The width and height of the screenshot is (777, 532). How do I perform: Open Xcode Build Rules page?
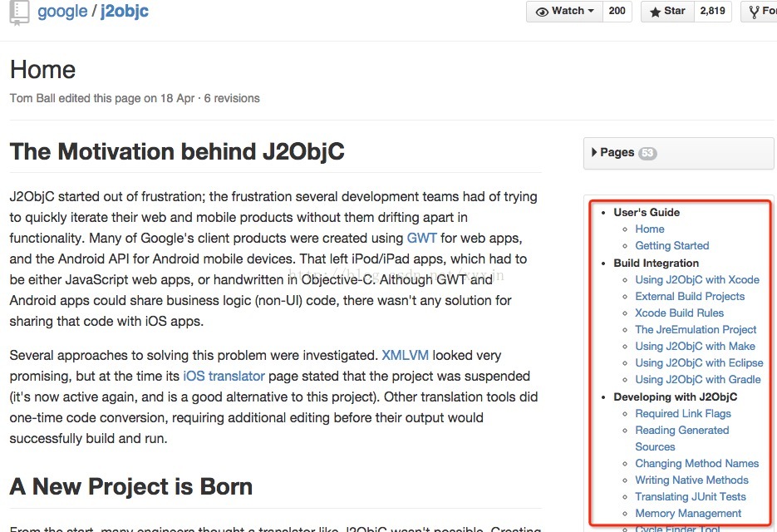click(680, 313)
